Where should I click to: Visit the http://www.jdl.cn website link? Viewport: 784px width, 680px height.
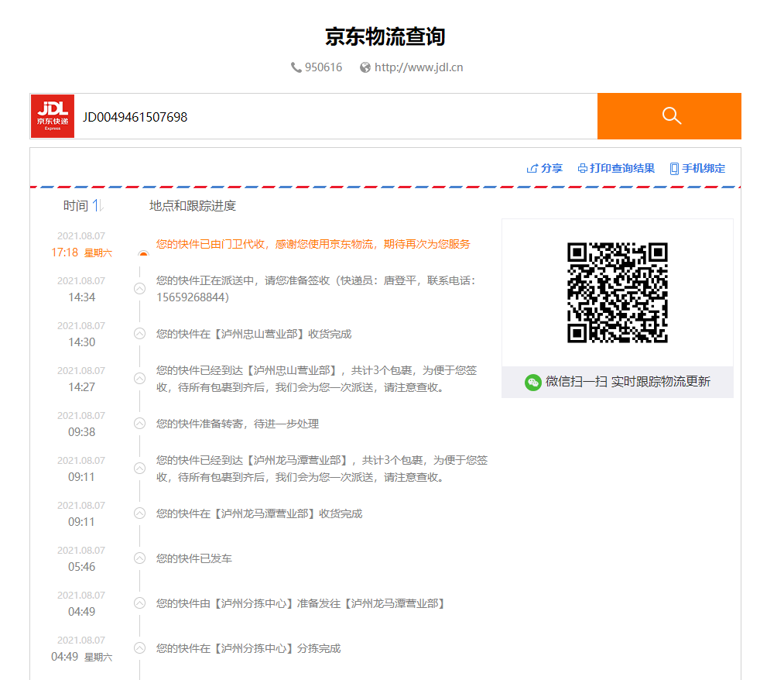point(419,67)
